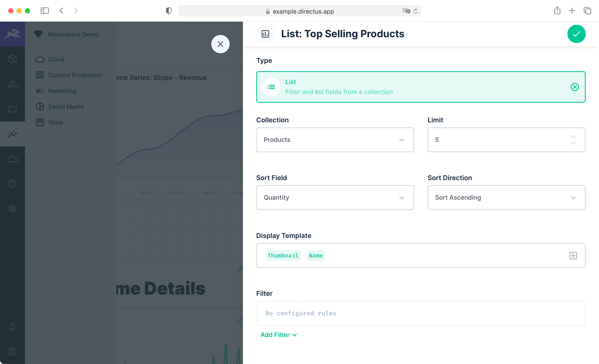Open the File Library folder icon
The height and width of the screenshot is (364, 599).
point(12,109)
